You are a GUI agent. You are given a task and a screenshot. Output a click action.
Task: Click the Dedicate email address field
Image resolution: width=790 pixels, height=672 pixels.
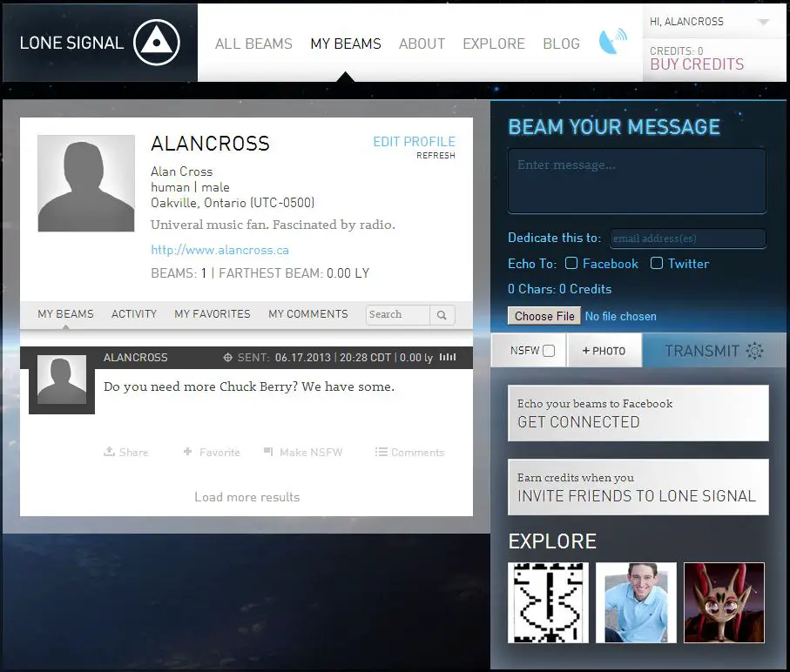[688, 239]
